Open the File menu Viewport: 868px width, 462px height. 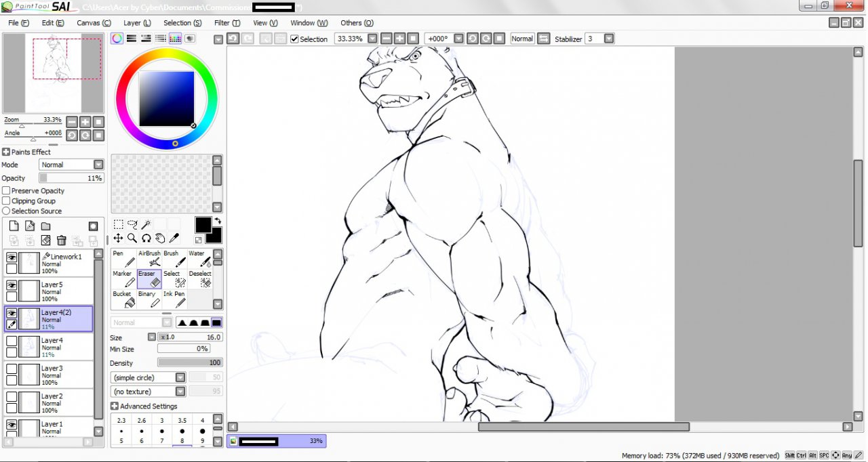pos(18,23)
